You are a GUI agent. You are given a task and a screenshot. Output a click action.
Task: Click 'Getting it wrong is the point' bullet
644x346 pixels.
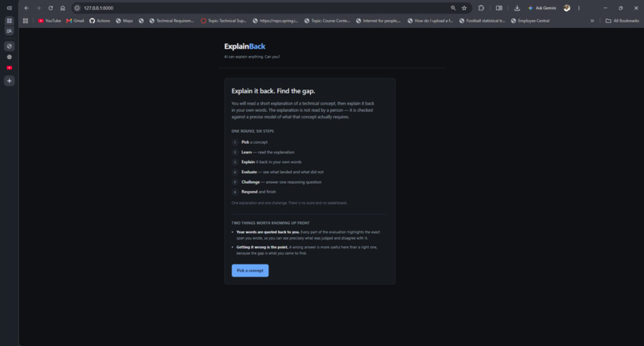coord(306,250)
